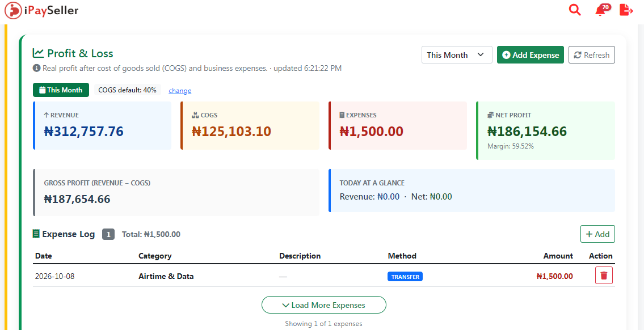Click the Today at a Glance heading
This screenshot has width=644, height=330.
click(x=372, y=183)
